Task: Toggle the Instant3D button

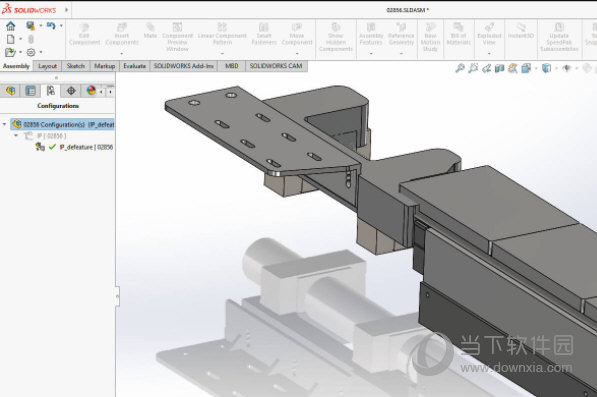Action: 521,30
